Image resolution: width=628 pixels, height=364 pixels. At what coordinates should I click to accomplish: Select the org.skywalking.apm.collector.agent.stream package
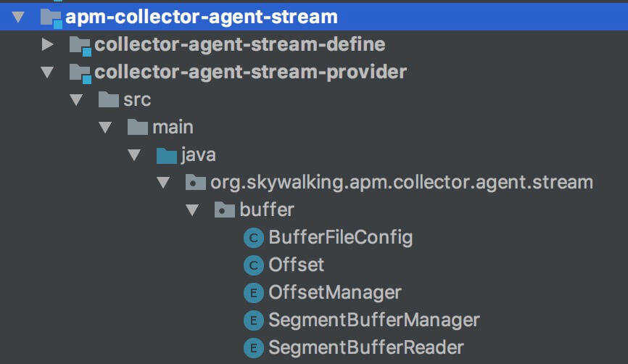[x=402, y=183]
